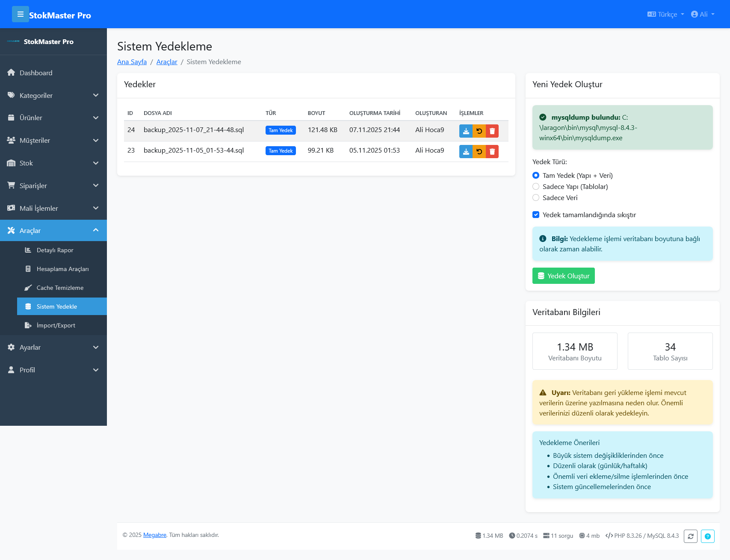Viewport: 730px width, 560px height.
Task: Download the backup_2025-11-07 file
Action: point(466,131)
